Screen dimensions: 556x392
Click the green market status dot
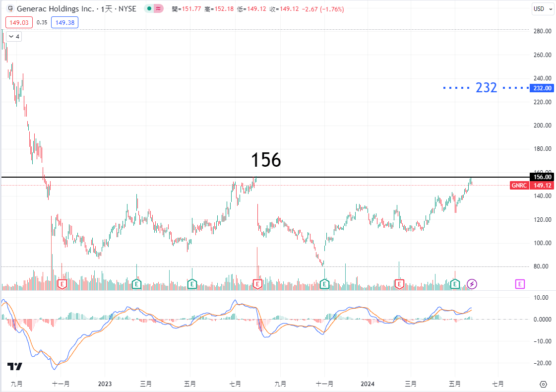coord(149,9)
